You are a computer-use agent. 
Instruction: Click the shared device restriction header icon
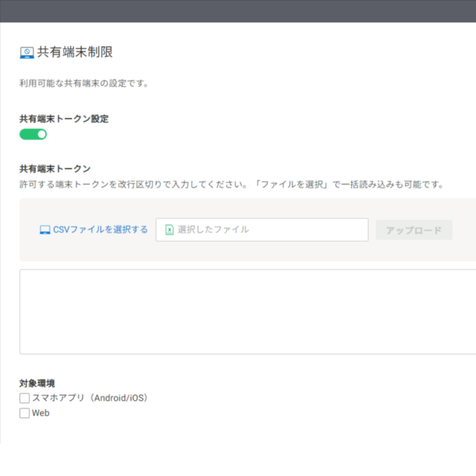[x=27, y=53]
